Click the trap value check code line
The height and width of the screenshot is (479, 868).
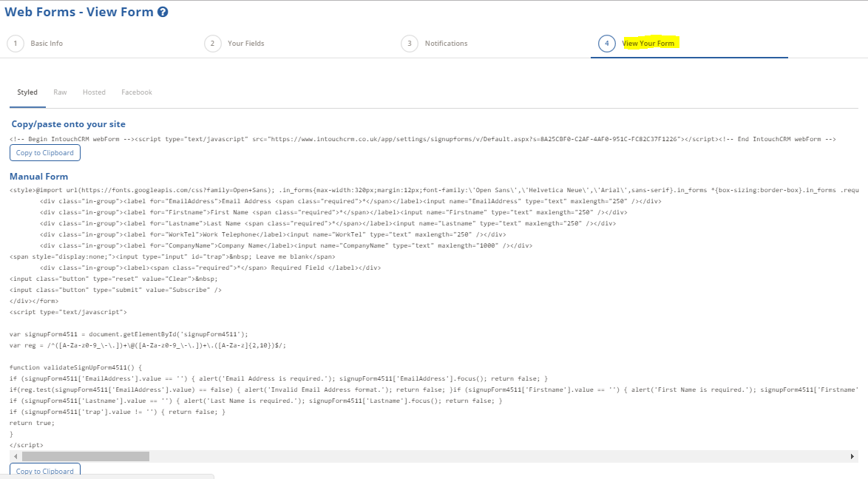(x=118, y=412)
